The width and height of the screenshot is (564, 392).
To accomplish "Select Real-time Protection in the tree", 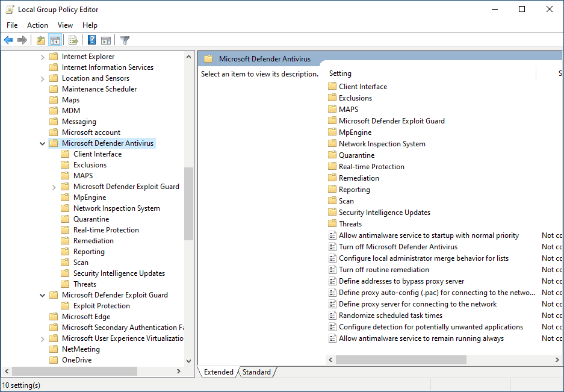I will click(x=106, y=230).
